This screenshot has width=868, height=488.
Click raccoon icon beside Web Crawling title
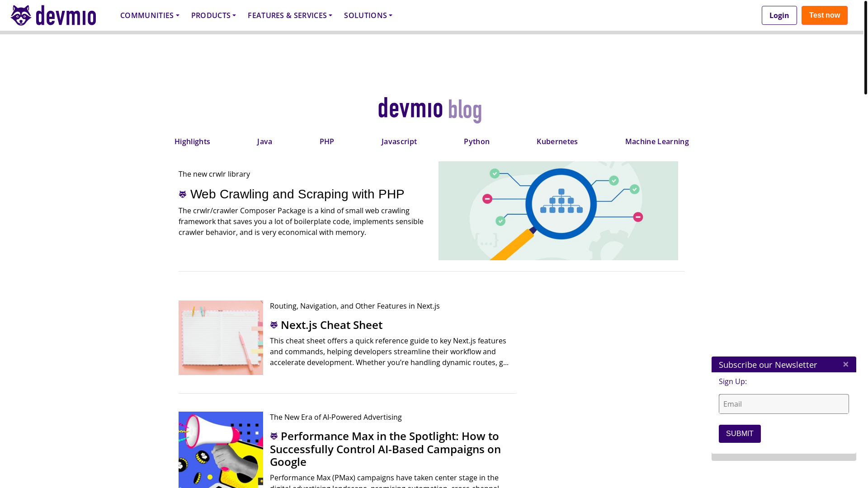pyautogui.click(x=183, y=194)
